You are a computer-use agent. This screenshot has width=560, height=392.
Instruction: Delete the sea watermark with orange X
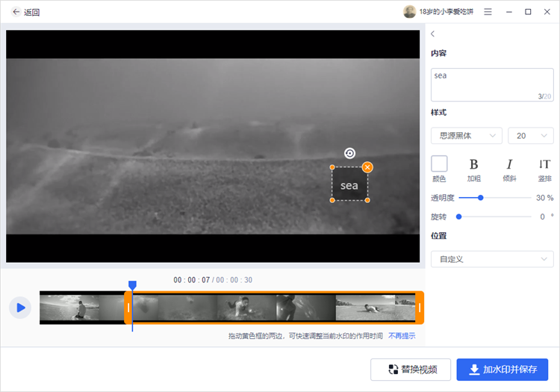pyautogui.click(x=367, y=167)
